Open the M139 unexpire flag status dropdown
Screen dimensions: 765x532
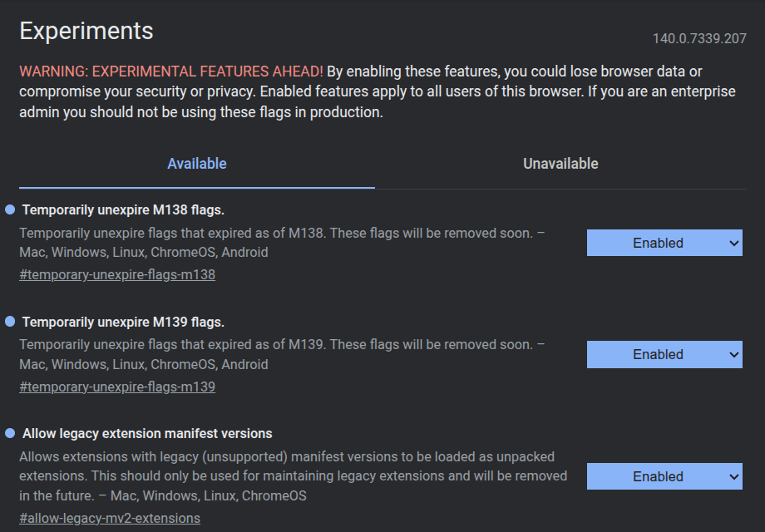[664, 354]
